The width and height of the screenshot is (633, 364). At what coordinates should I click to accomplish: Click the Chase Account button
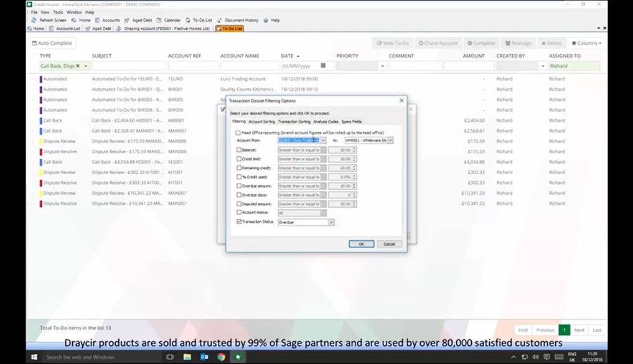[x=438, y=43]
